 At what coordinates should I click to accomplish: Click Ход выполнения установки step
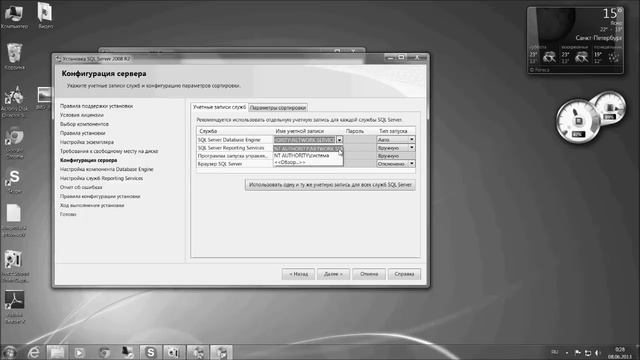[x=92, y=205]
